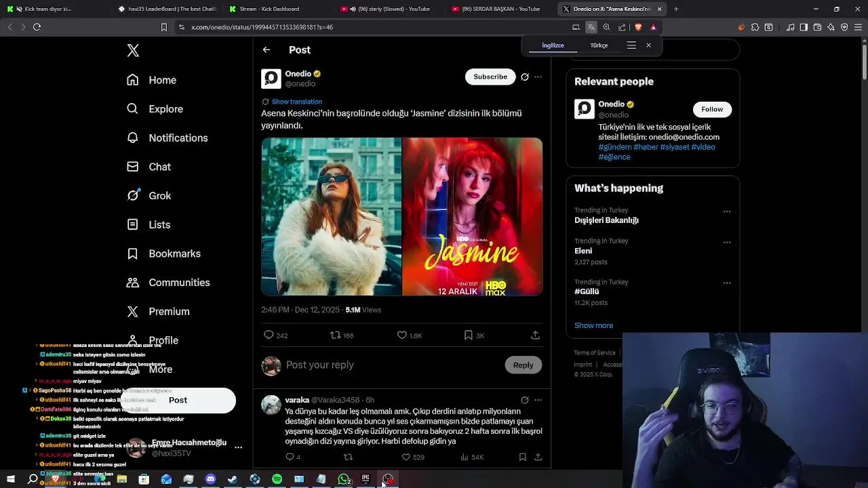The image size is (868, 488).
Task: Click the white Post button in sidebar
Action: (178, 400)
